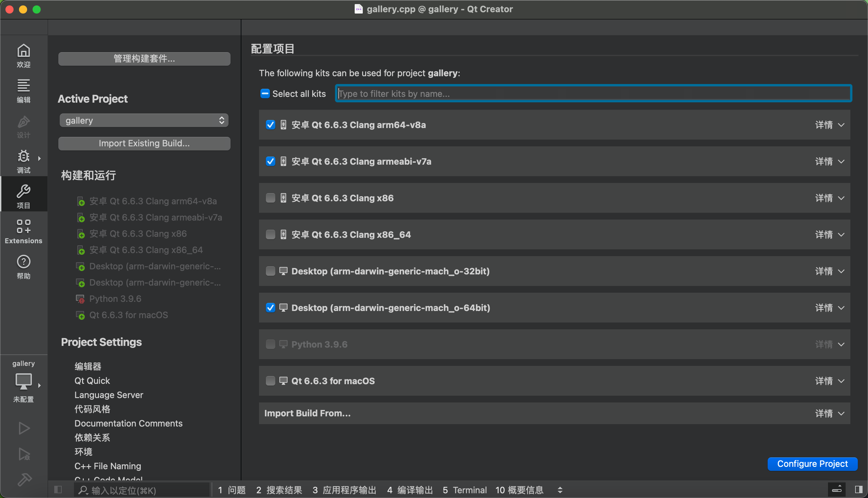Expand 详情 for Qt 6.6.3 for macOS
This screenshot has width=868, height=498.
pyautogui.click(x=830, y=381)
